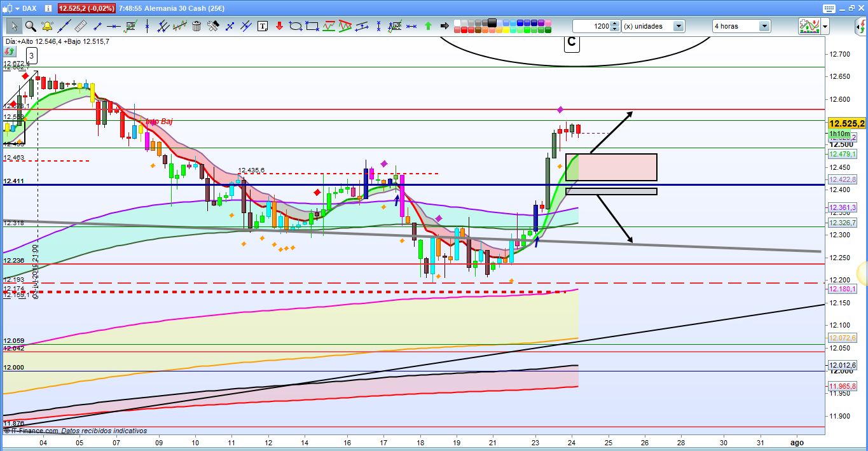Choose the green up arrow marker tool
The width and height of the screenshot is (868, 451).
[x=428, y=26]
